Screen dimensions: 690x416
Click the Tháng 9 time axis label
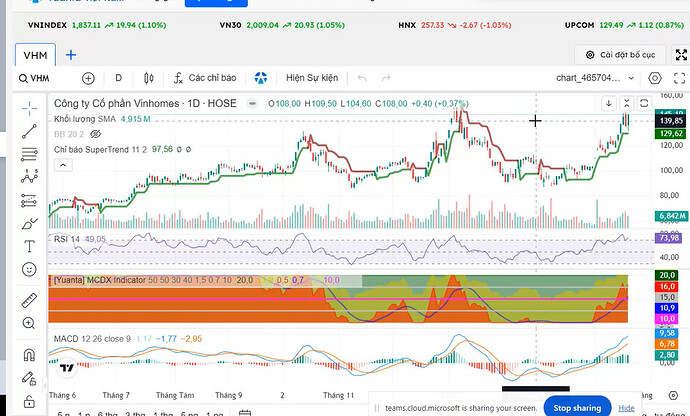click(228, 395)
